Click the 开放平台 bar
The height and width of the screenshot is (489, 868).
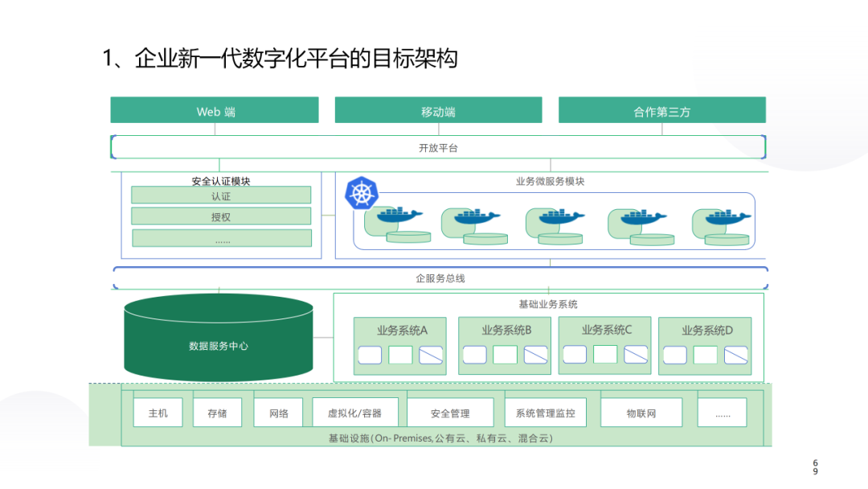pyautogui.click(x=439, y=147)
